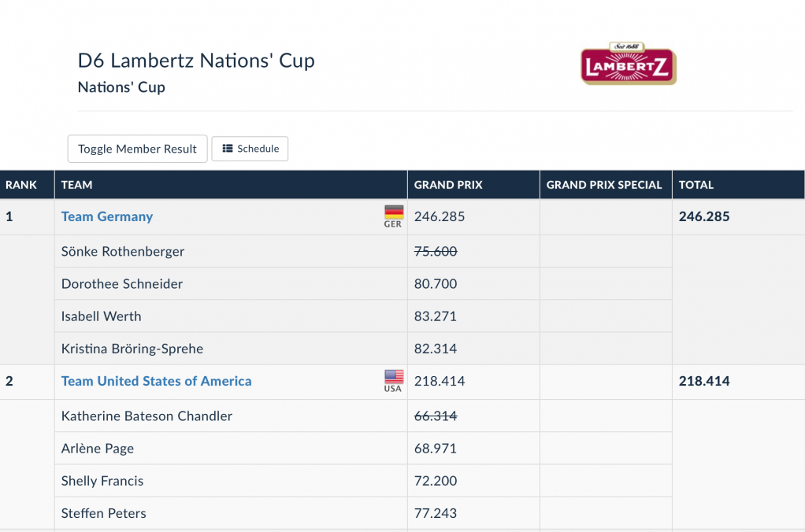
Task: Open Team Germany link
Action: point(107,216)
